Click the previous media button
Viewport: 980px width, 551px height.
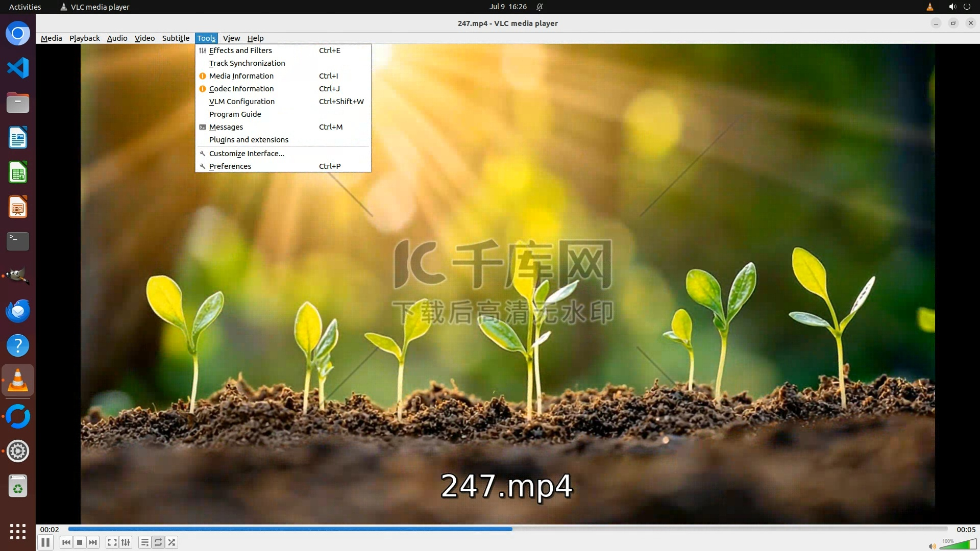click(66, 542)
